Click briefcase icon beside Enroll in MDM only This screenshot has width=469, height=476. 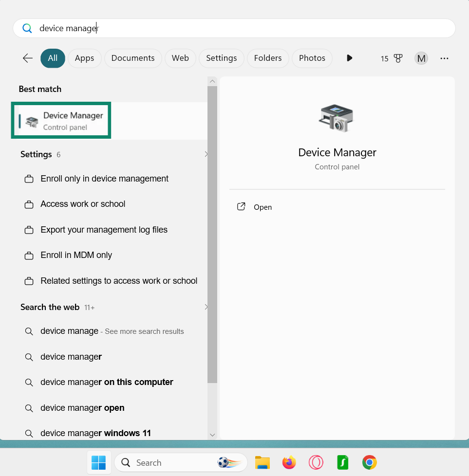29,256
